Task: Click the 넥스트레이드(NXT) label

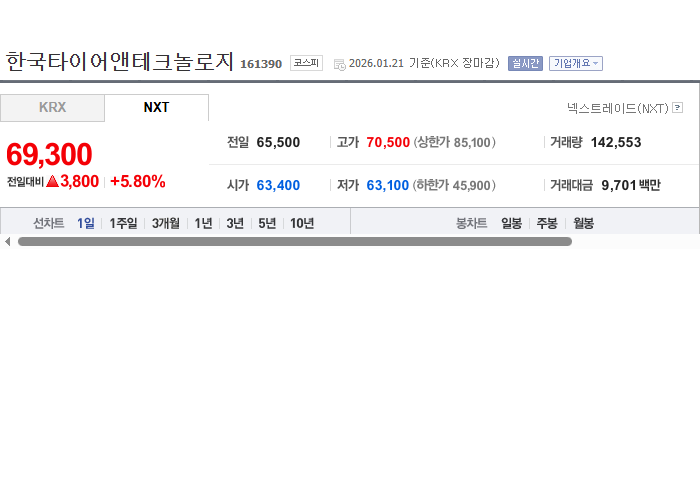Action: (x=618, y=108)
